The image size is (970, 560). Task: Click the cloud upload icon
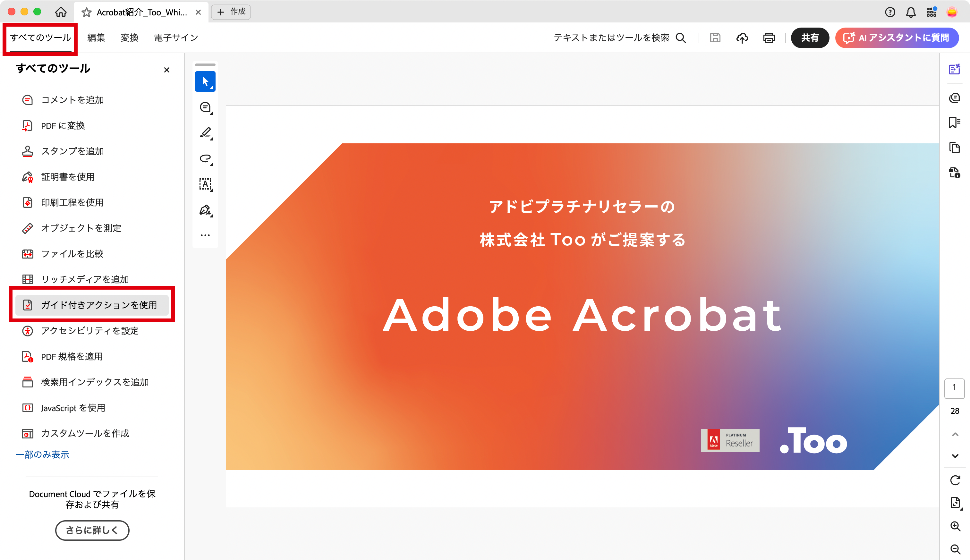click(742, 38)
